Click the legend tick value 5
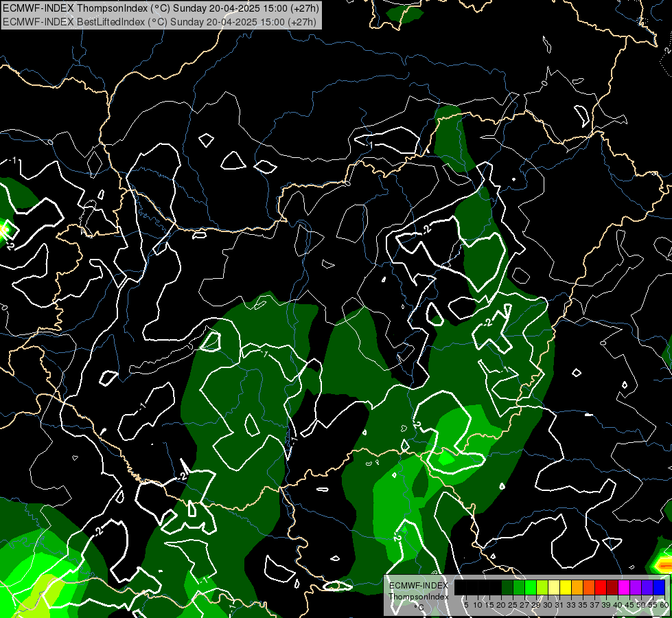This screenshot has width=672, height=618. click(466, 605)
